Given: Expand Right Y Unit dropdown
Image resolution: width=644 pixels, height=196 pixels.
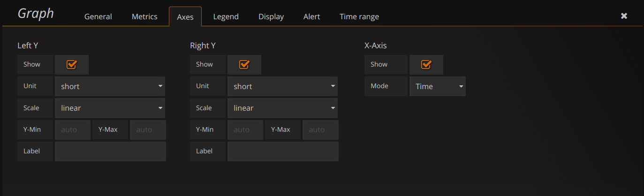Looking at the screenshot, I should (x=282, y=86).
